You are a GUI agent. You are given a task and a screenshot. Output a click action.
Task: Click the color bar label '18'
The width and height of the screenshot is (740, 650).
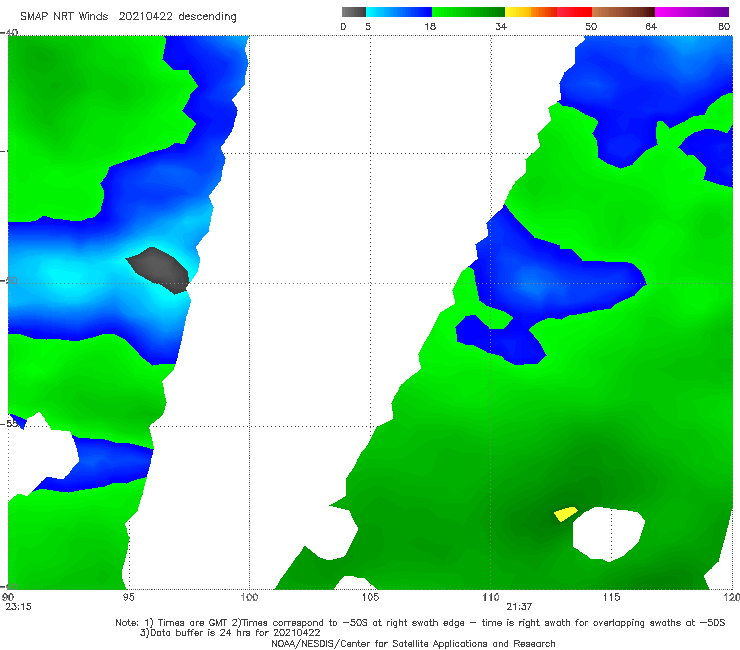click(430, 27)
